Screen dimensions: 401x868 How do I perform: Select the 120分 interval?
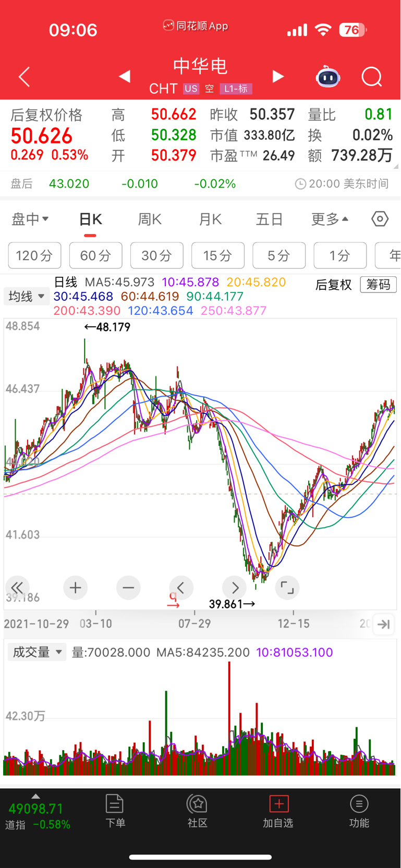pyautogui.click(x=34, y=255)
